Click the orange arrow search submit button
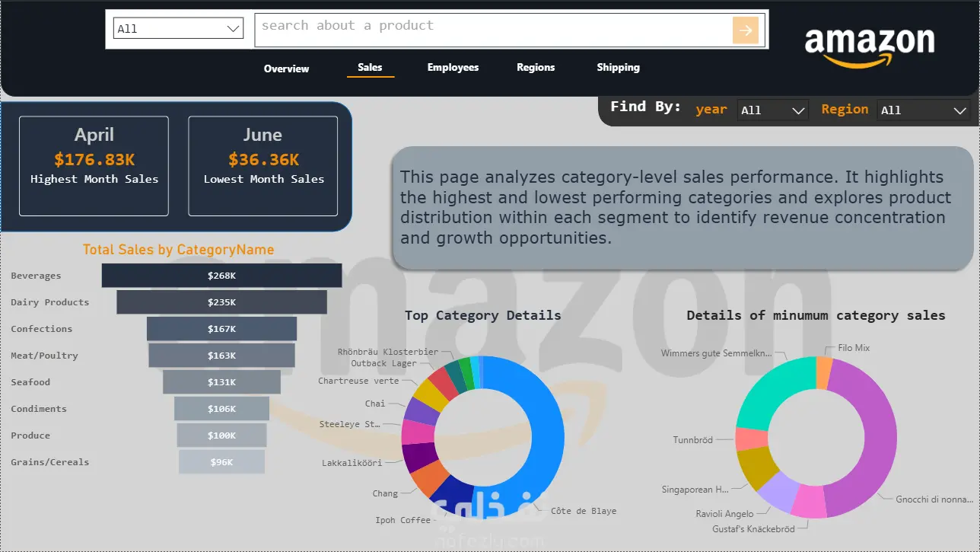 746,30
